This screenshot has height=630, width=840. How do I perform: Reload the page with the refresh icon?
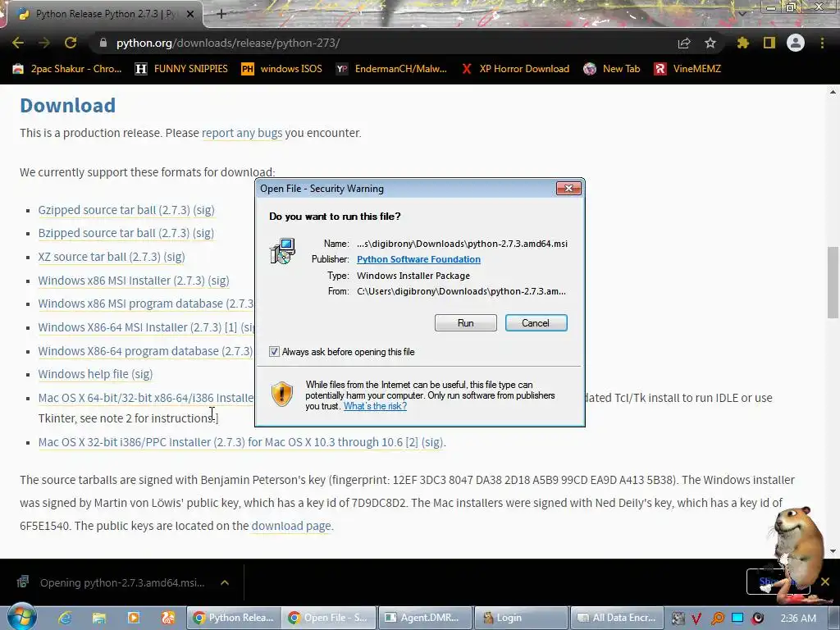click(x=71, y=43)
